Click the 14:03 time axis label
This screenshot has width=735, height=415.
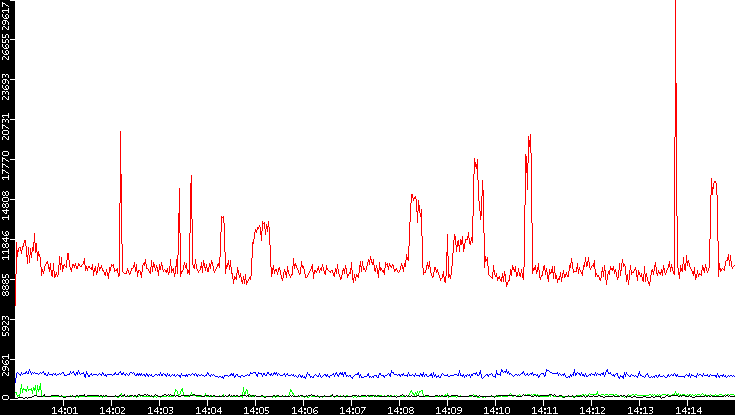point(160,410)
